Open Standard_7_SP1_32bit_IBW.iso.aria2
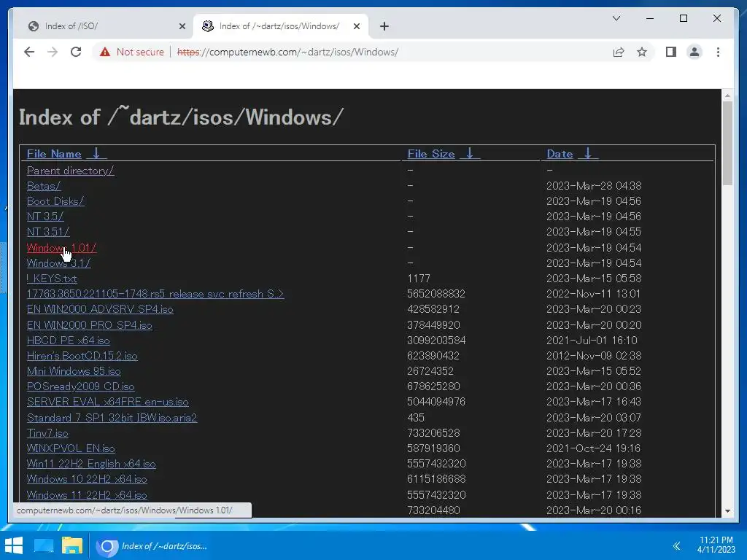747x560 pixels. pos(112,418)
